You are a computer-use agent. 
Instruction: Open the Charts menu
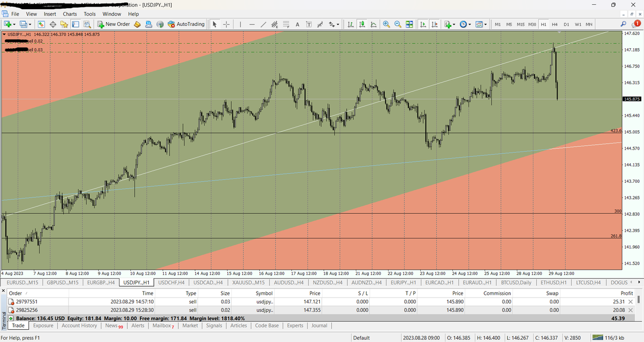[x=70, y=14]
